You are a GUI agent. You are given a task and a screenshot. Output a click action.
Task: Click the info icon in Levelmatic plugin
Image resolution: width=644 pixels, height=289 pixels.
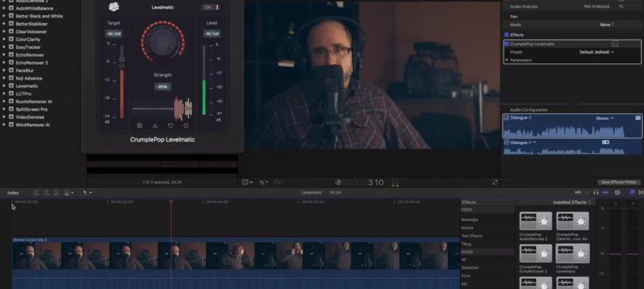click(186, 126)
